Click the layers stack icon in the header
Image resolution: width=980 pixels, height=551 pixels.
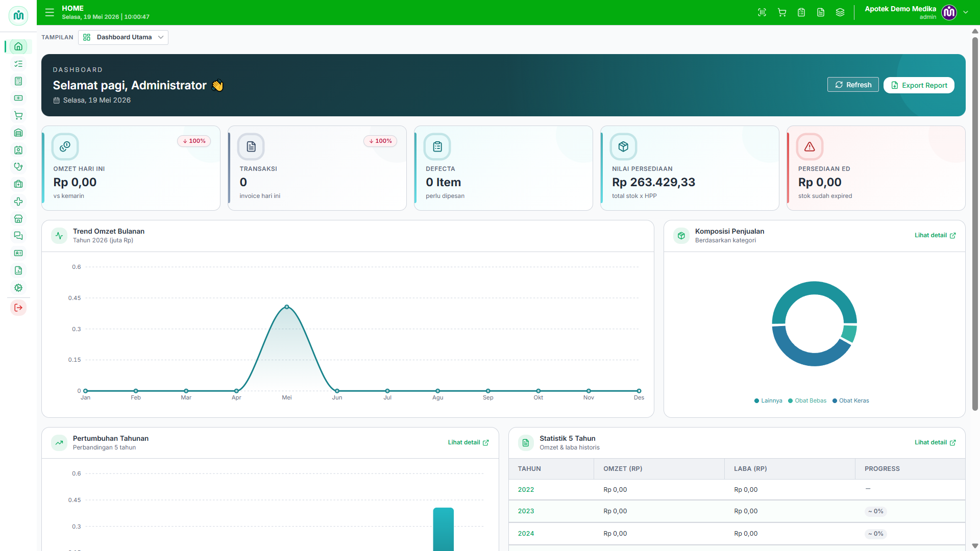pos(840,12)
